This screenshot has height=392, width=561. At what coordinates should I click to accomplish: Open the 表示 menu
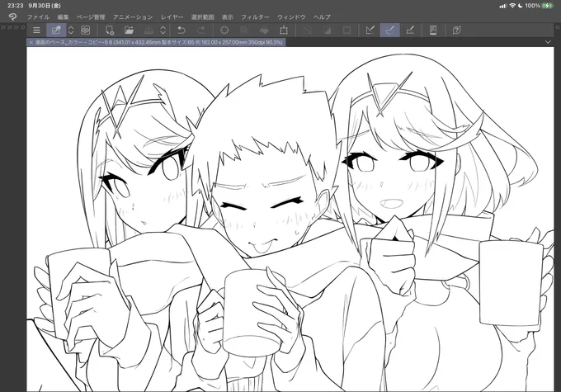pyautogui.click(x=228, y=17)
